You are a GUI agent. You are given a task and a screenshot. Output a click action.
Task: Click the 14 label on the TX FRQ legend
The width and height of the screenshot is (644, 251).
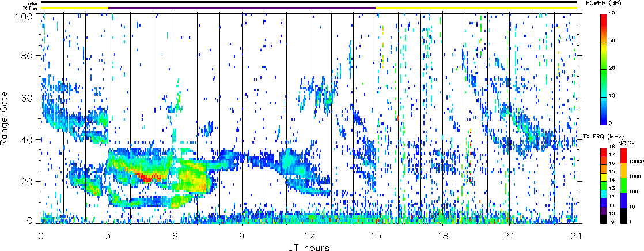(611, 180)
